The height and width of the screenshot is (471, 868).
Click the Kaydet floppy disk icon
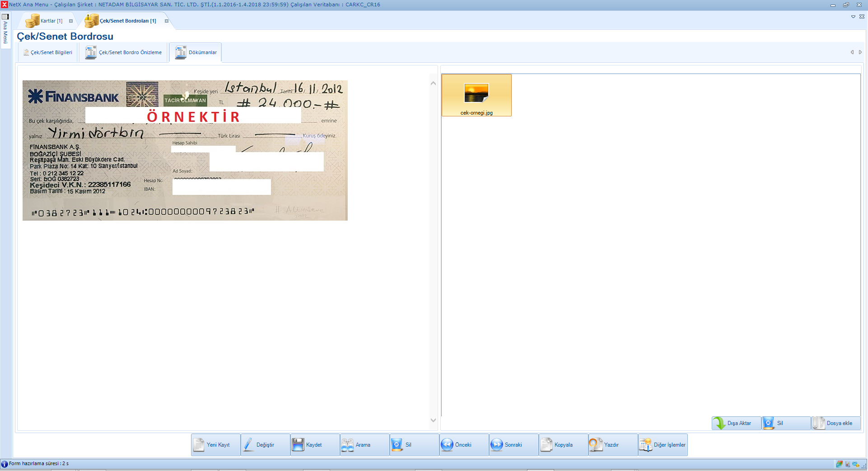pyautogui.click(x=298, y=445)
